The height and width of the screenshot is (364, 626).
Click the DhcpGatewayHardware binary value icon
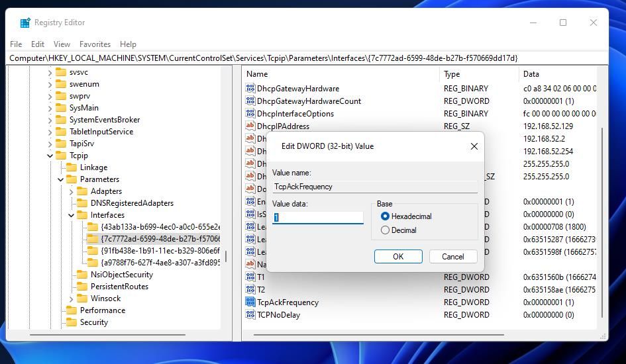coord(250,89)
